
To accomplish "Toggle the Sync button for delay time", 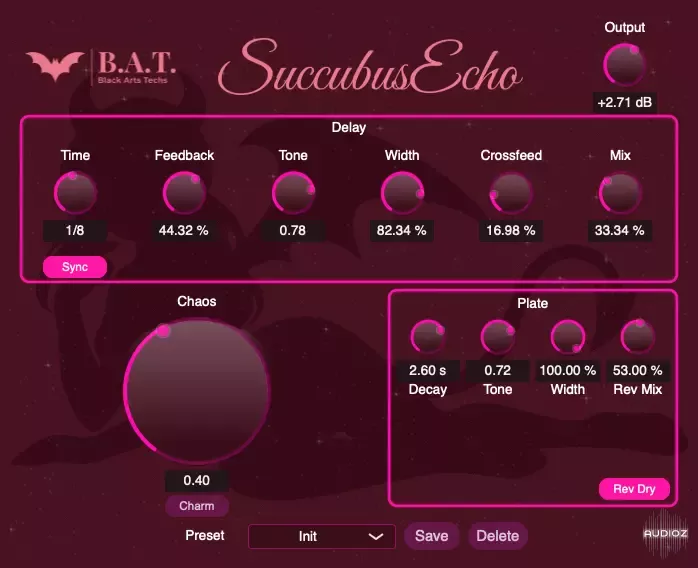I will pos(75,268).
